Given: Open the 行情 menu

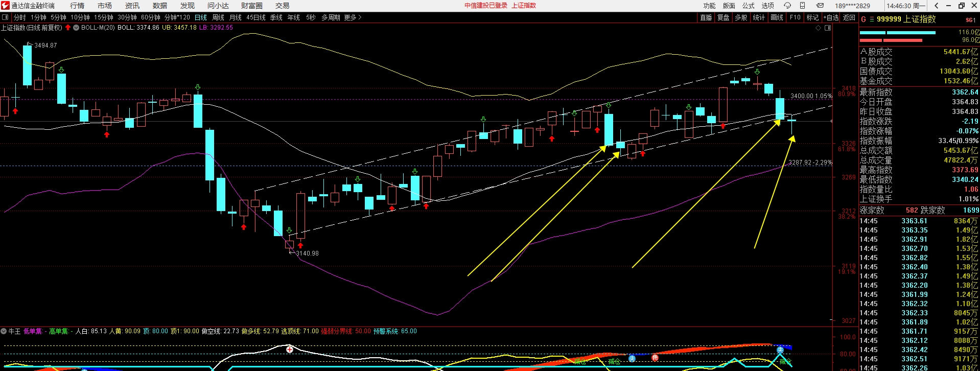Looking at the screenshot, I should [x=77, y=6].
